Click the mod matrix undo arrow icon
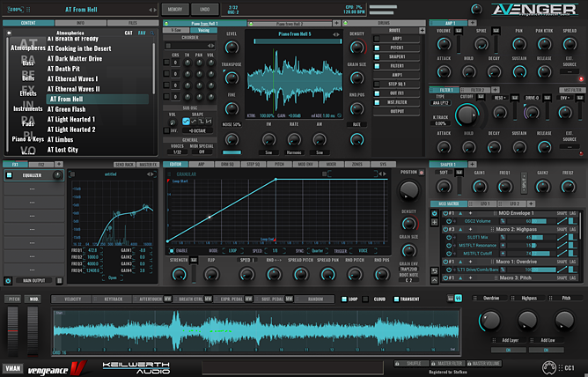The image size is (588, 377). (434, 270)
